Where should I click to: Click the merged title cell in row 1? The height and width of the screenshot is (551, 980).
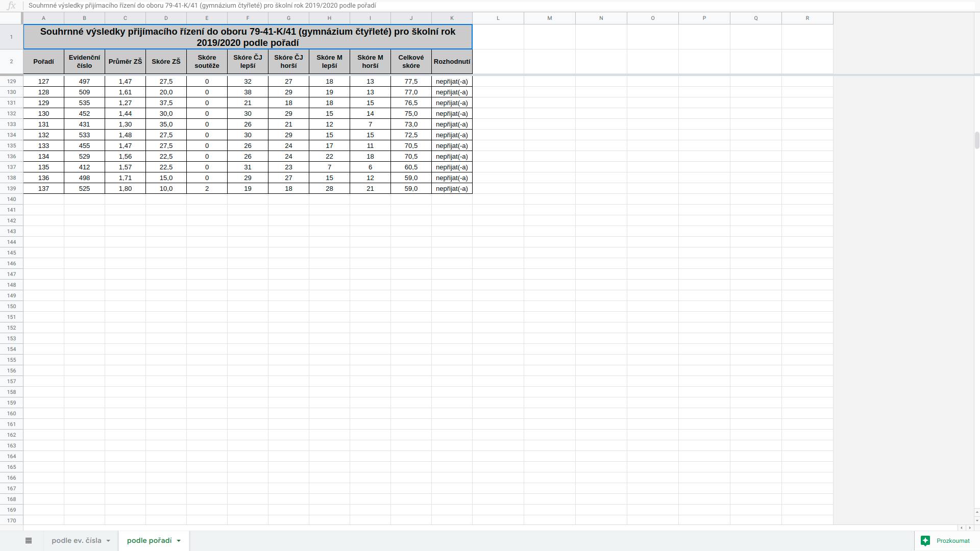click(x=248, y=37)
